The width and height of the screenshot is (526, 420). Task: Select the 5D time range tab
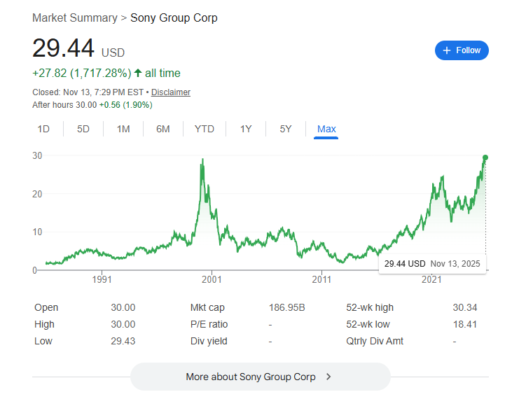[83, 129]
